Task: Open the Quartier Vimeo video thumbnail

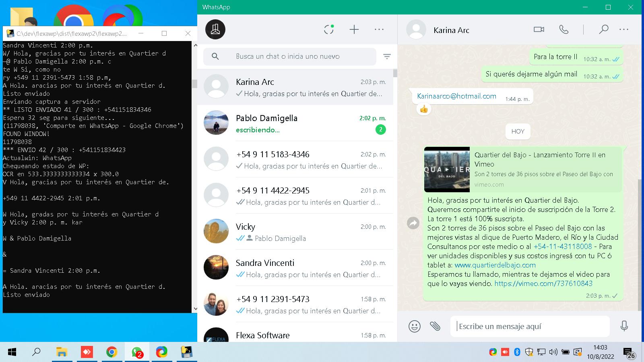Action: pyautogui.click(x=447, y=169)
